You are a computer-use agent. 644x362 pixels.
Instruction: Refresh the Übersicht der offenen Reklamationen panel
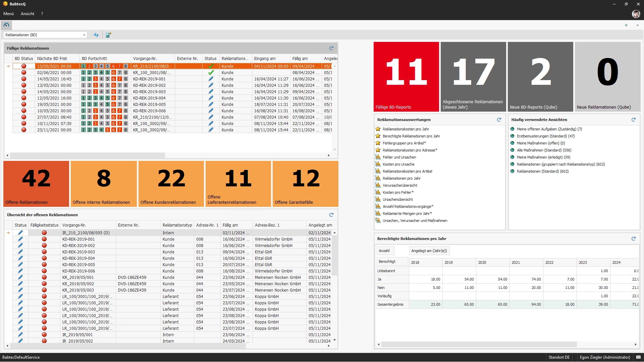pyautogui.click(x=331, y=215)
